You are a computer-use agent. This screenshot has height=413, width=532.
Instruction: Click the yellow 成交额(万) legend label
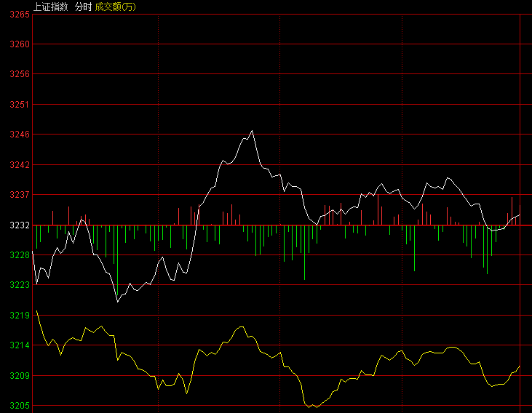click(116, 7)
